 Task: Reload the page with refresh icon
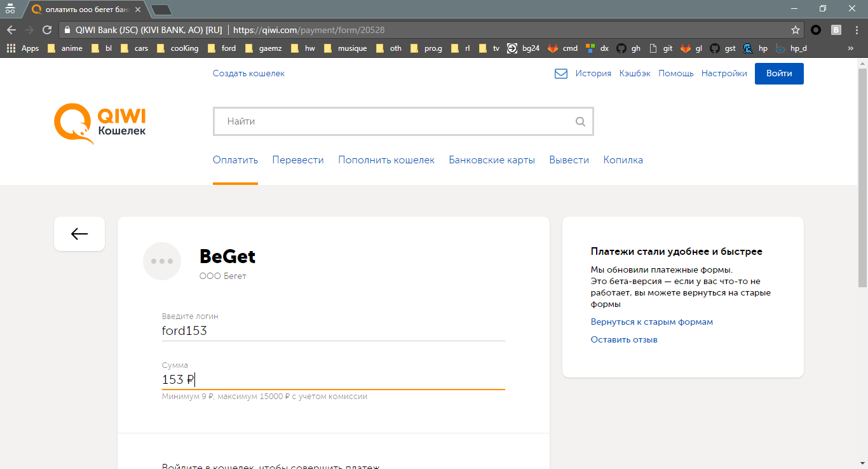tap(46, 30)
